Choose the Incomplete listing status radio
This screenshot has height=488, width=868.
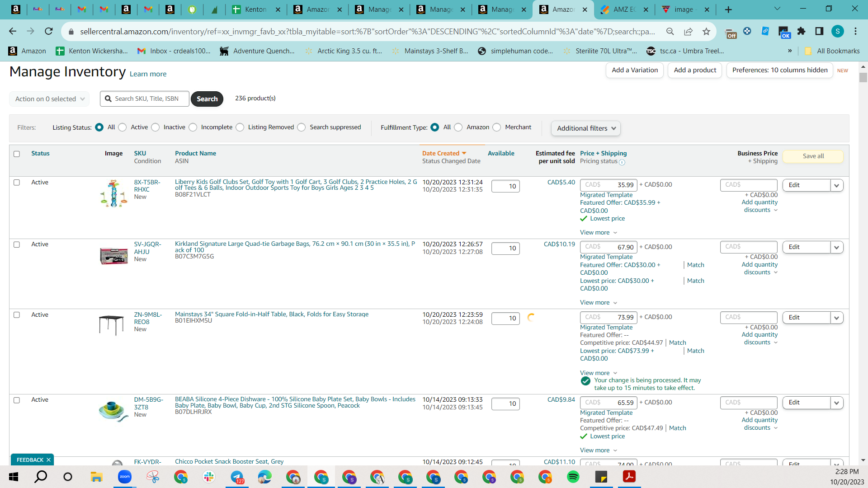[193, 127]
